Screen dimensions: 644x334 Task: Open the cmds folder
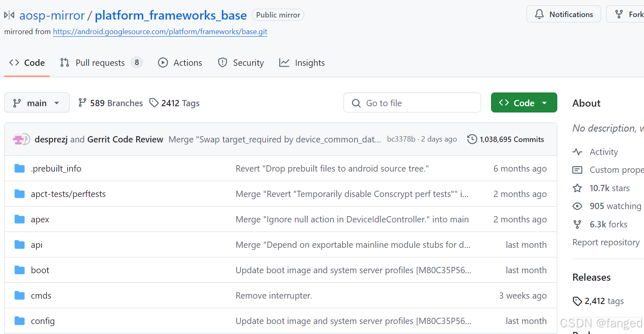(x=41, y=296)
